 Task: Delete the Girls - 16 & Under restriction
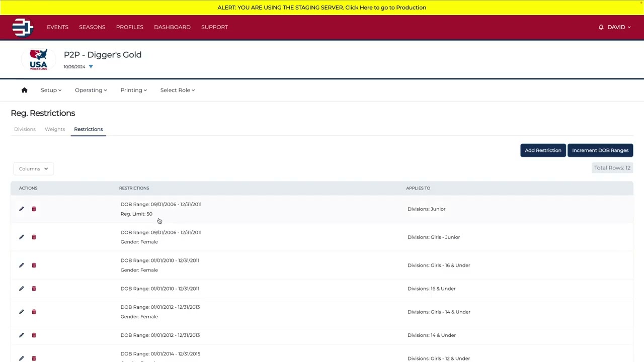coord(34,265)
